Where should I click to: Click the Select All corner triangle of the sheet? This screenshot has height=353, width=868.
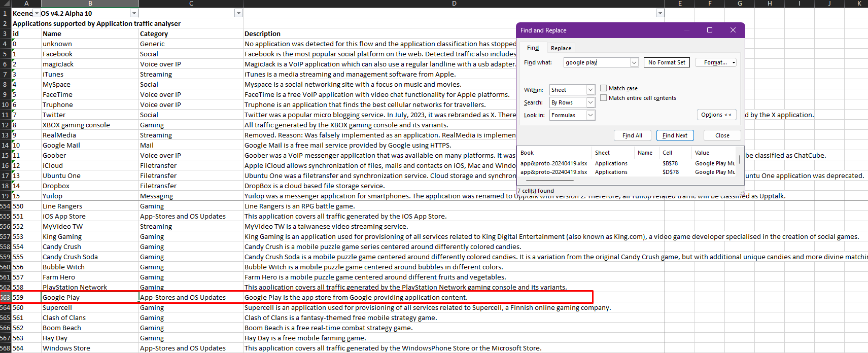(x=6, y=4)
